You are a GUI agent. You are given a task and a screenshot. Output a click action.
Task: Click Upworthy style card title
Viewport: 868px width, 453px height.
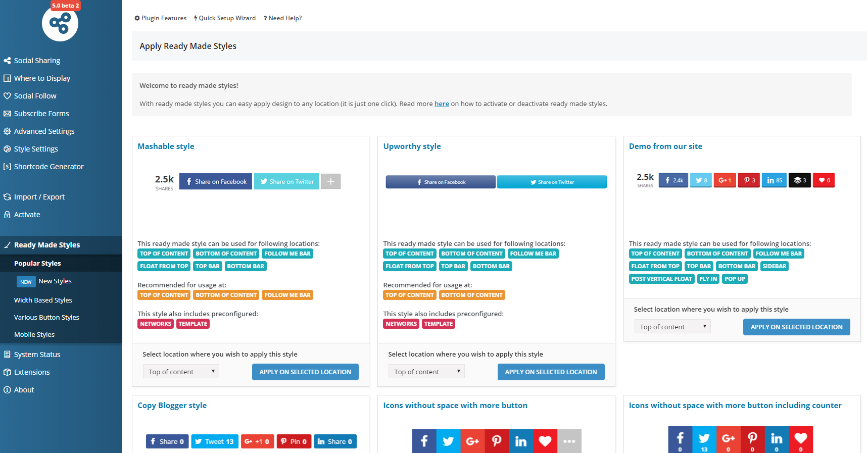pyautogui.click(x=412, y=146)
